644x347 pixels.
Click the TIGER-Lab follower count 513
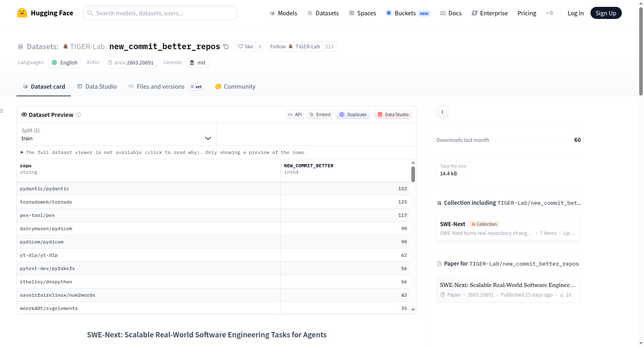(329, 46)
